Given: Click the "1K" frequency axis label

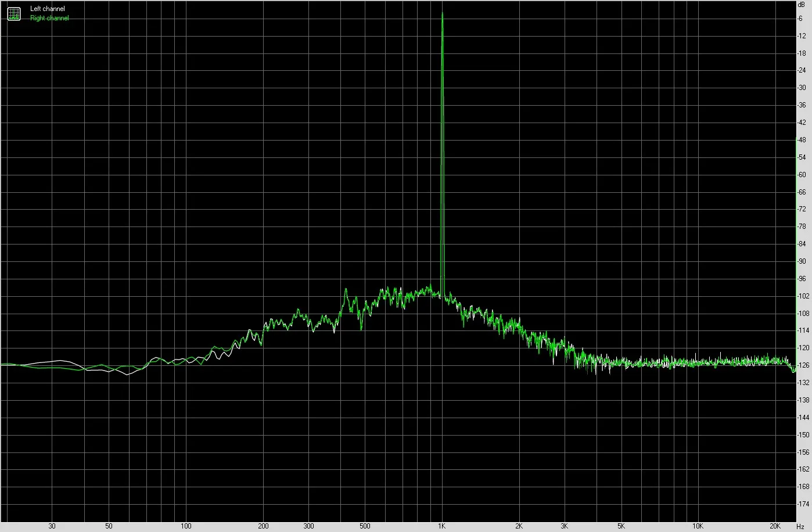Looking at the screenshot, I should tap(441, 526).
